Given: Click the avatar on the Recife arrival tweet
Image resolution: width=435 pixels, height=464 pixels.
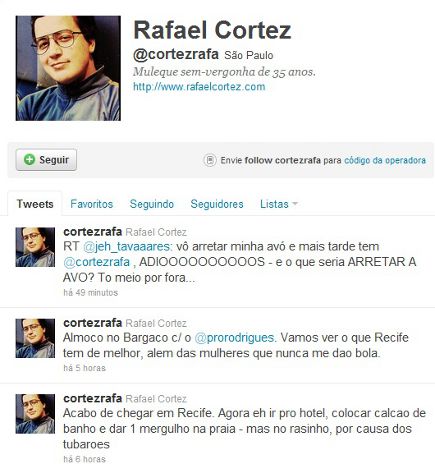Looking at the screenshot, I should pyautogui.click(x=35, y=414).
